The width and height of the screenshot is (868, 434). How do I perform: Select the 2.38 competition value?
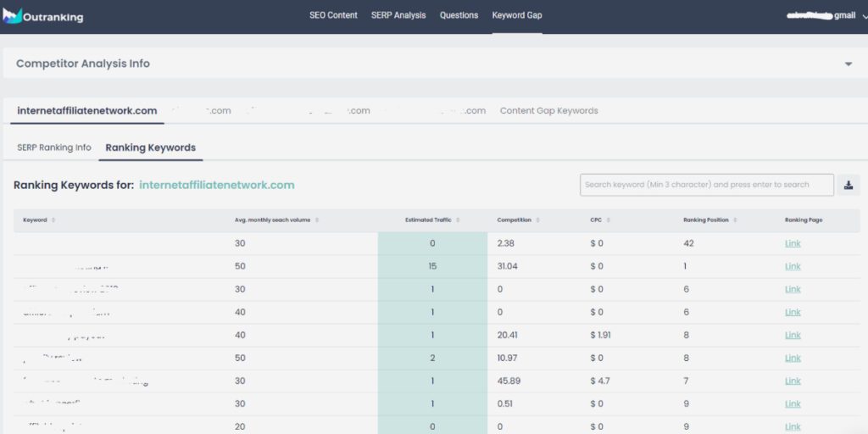point(506,243)
